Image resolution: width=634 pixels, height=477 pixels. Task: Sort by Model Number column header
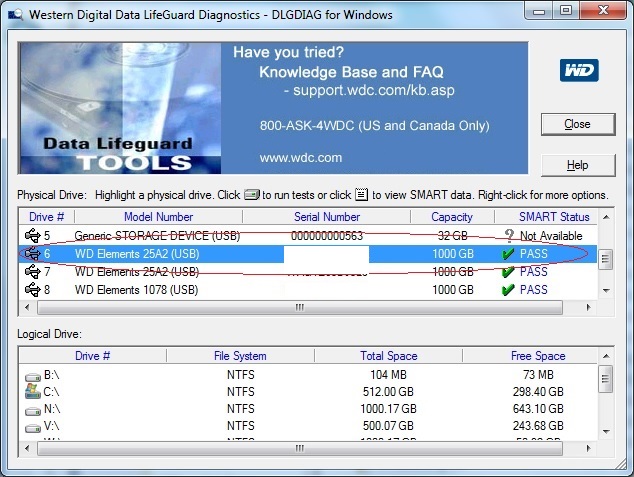click(x=158, y=217)
